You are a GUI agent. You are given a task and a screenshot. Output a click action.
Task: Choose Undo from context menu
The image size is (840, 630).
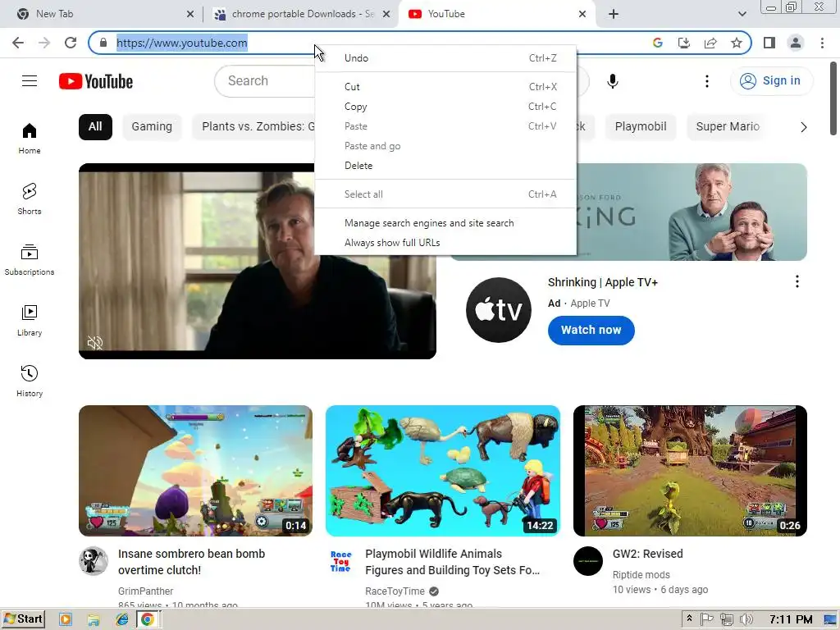pyautogui.click(x=445, y=58)
